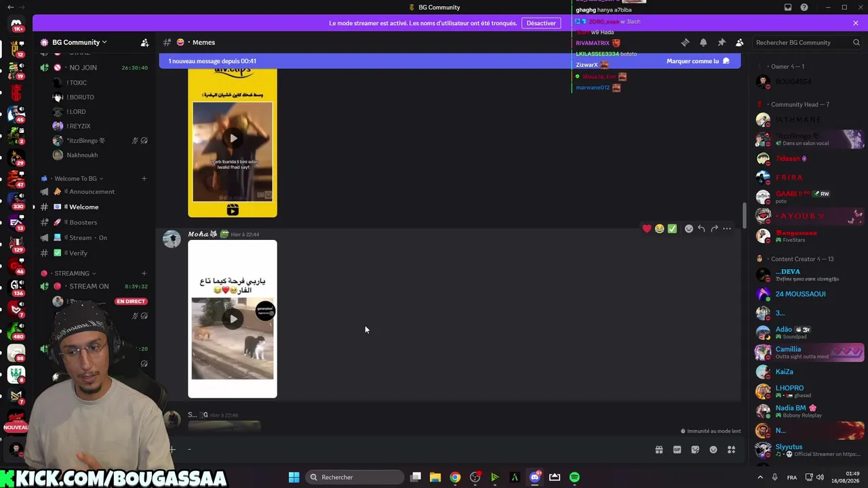868x488 pixels.
Task: Open the gift icon in message bar
Action: 658,449
